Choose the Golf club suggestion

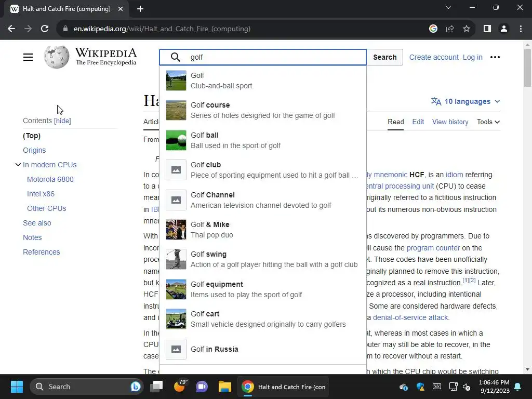click(262, 170)
